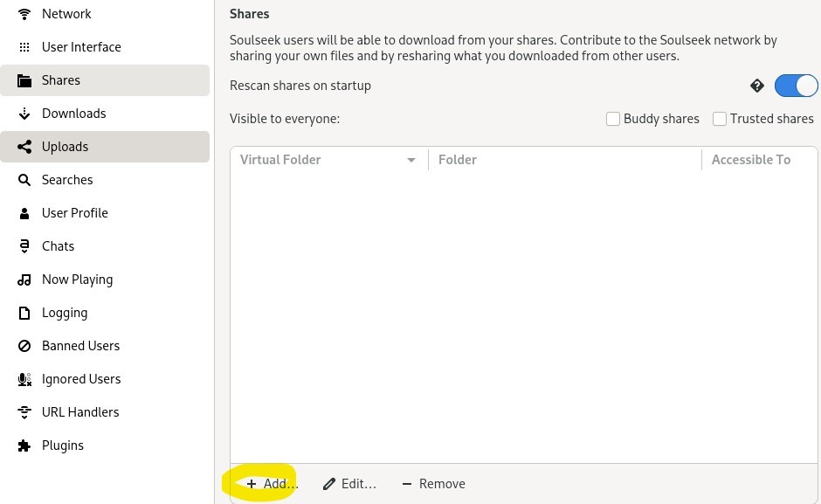Select the Uploads share icon
The image size is (821, 504).
tap(24, 147)
